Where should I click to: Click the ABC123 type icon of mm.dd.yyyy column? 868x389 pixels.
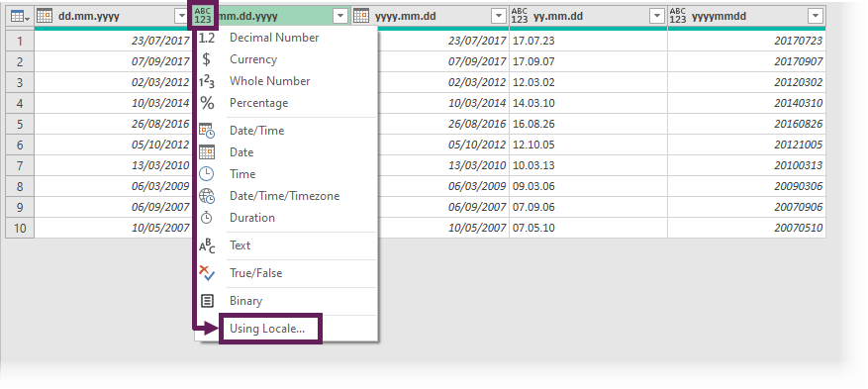click(203, 16)
